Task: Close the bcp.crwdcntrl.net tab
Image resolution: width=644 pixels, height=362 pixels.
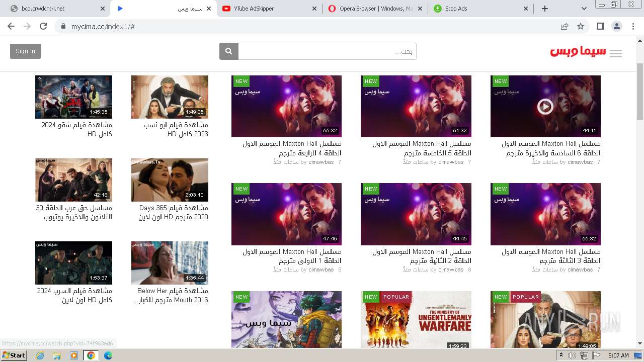Action: [x=102, y=9]
